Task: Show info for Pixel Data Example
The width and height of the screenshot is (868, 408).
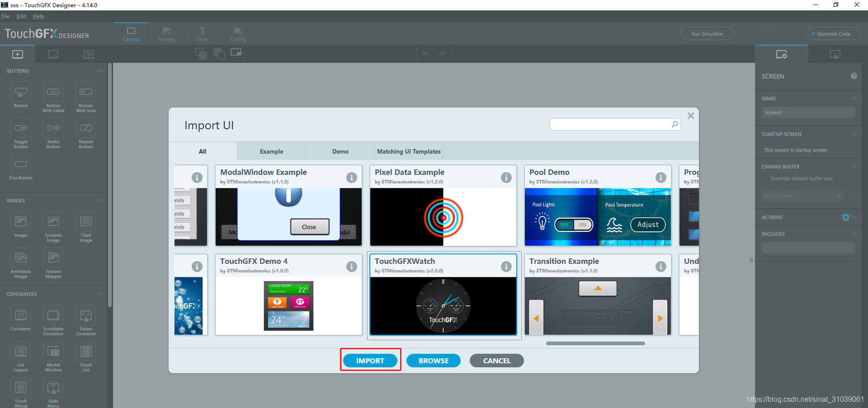Action: pos(506,178)
